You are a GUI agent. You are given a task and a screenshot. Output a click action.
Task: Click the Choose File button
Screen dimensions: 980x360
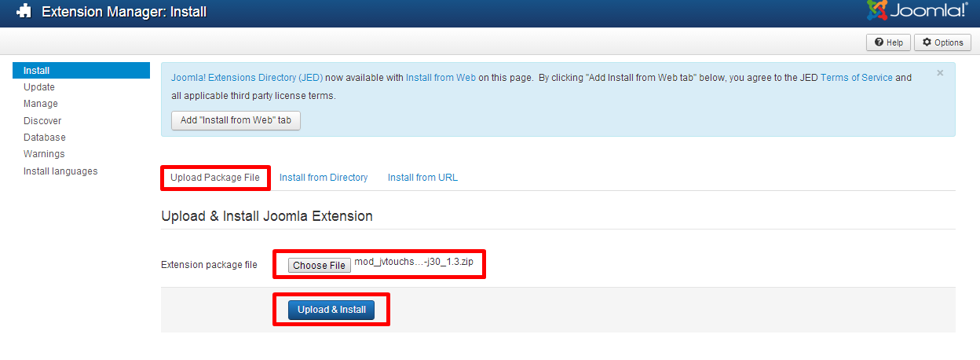coord(319,265)
